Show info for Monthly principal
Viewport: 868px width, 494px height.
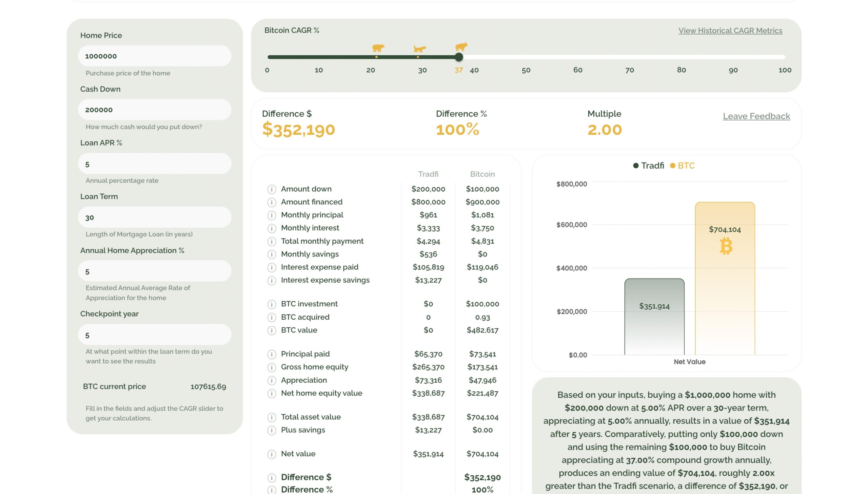(x=272, y=215)
